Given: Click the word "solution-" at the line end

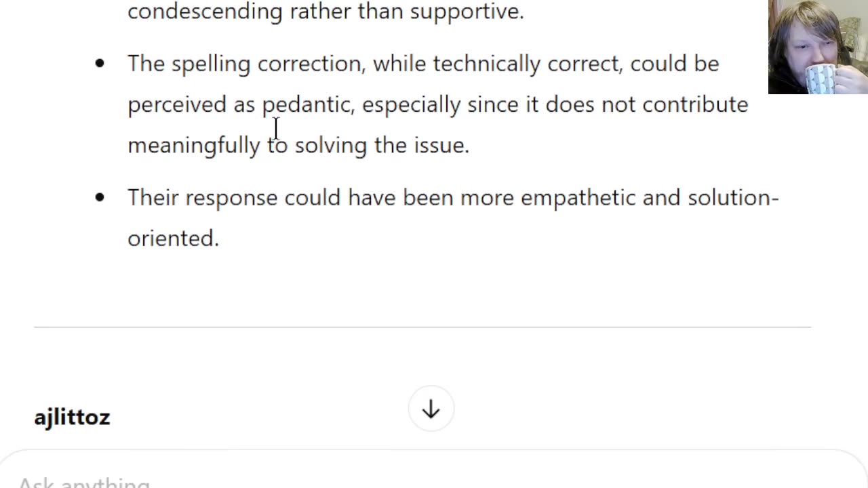Looking at the screenshot, I should point(732,198).
